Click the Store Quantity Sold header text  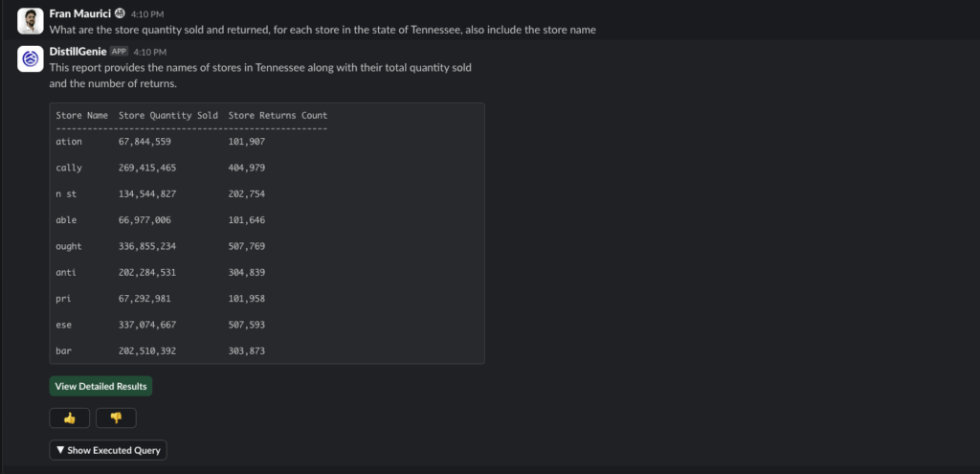point(168,116)
